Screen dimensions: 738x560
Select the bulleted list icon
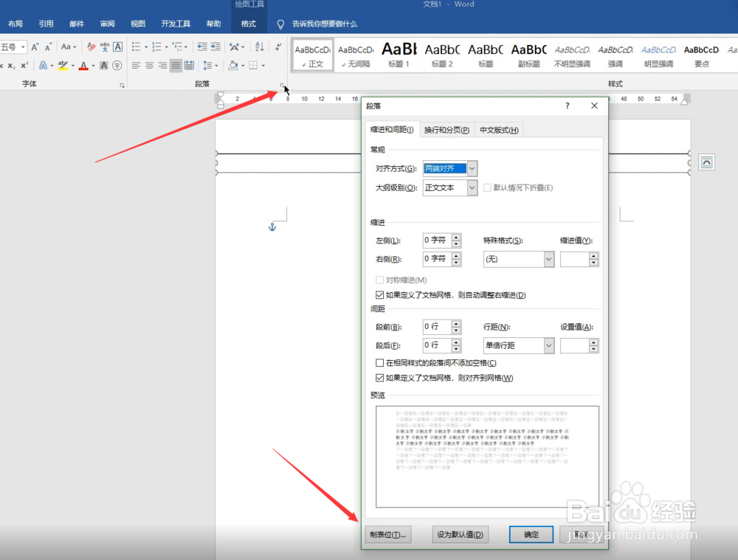click(x=135, y=46)
